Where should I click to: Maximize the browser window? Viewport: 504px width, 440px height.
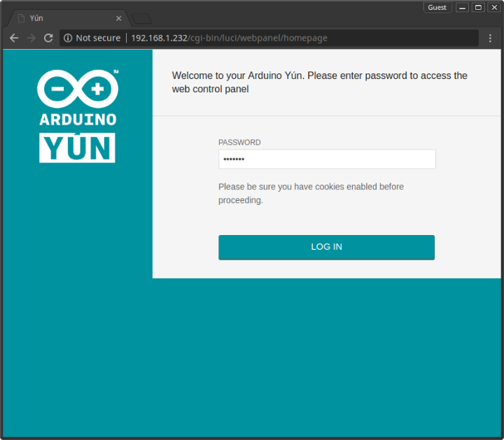point(478,8)
